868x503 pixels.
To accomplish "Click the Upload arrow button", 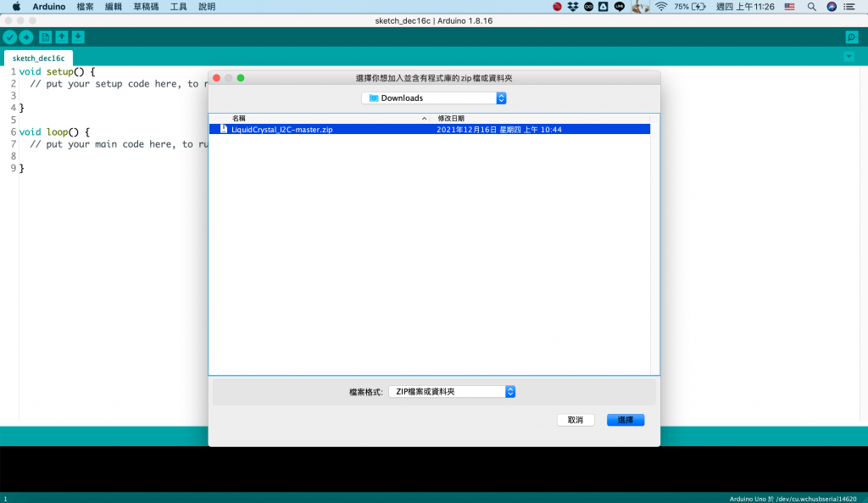I will [x=26, y=37].
